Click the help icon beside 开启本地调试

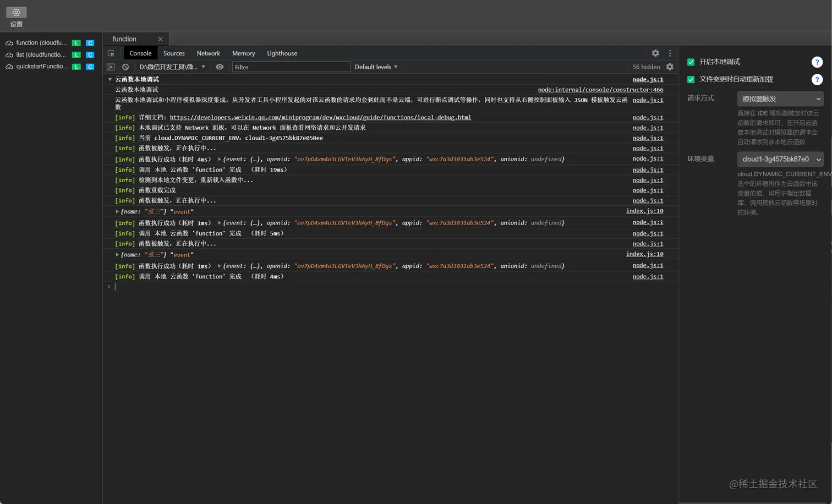pyautogui.click(x=817, y=62)
